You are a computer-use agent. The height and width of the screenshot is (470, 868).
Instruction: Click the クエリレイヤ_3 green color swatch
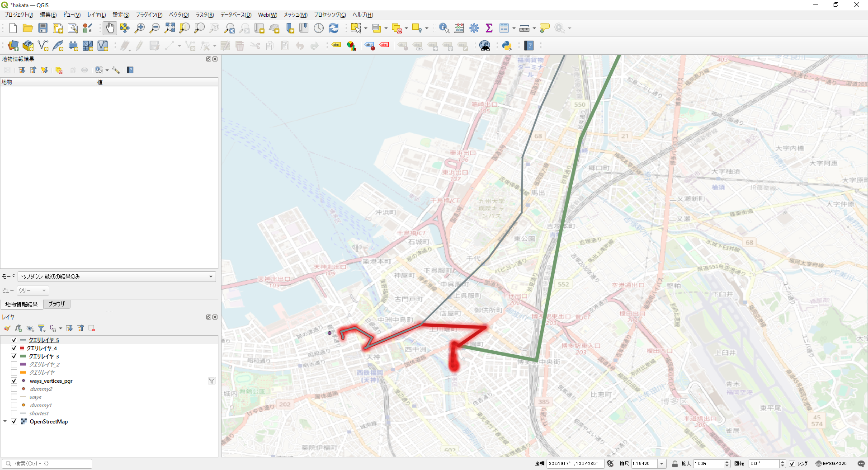[23, 356]
